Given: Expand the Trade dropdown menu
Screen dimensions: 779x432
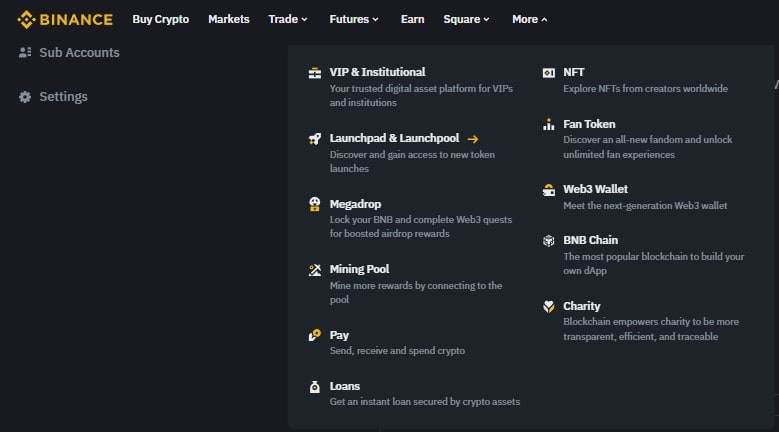Looking at the screenshot, I should click(x=288, y=19).
